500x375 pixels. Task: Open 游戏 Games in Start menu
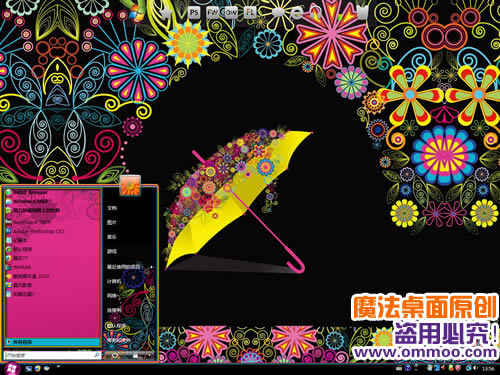112,251
